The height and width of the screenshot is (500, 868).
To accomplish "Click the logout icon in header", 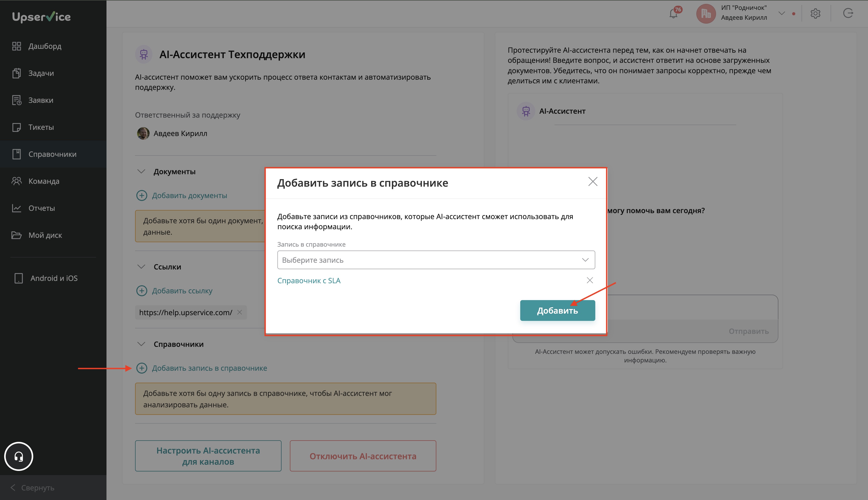I will coord(848,13).
